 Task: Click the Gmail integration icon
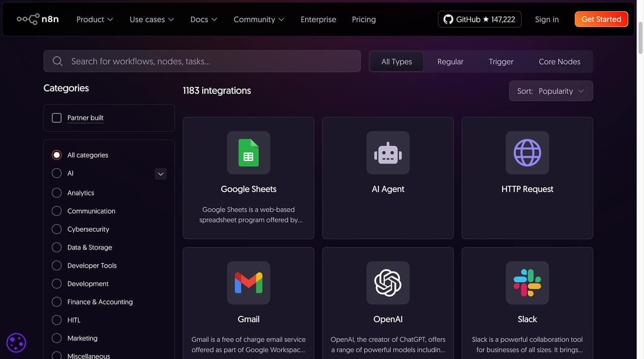(248, 283)
